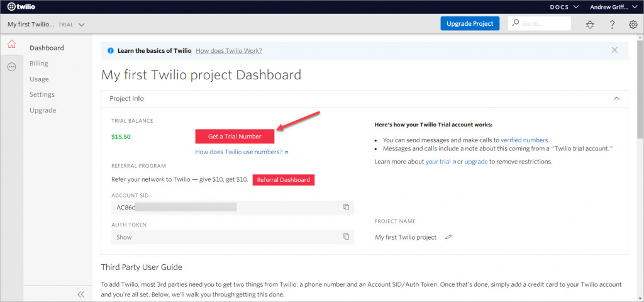Copy the Account SID
This screenshot has width=644, height=302.
tap(347, 207)
